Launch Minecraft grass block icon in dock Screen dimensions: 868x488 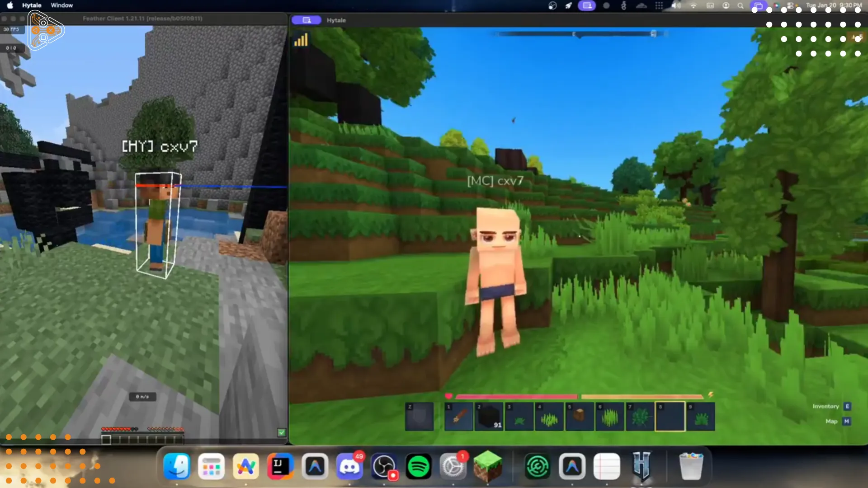pyautogui.click(x=487, y=466)
